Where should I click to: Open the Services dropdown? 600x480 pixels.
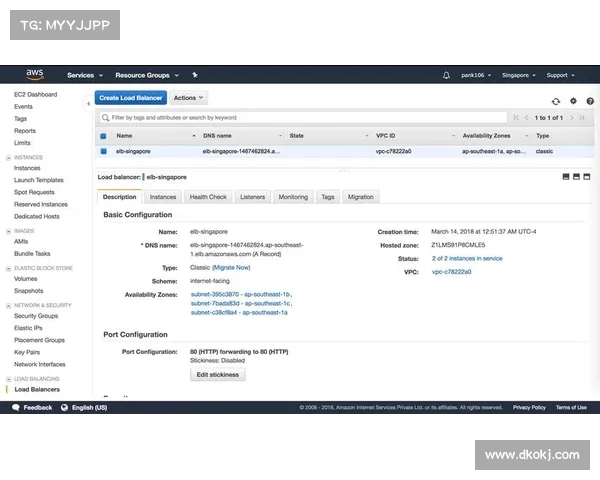click(85, 75)
